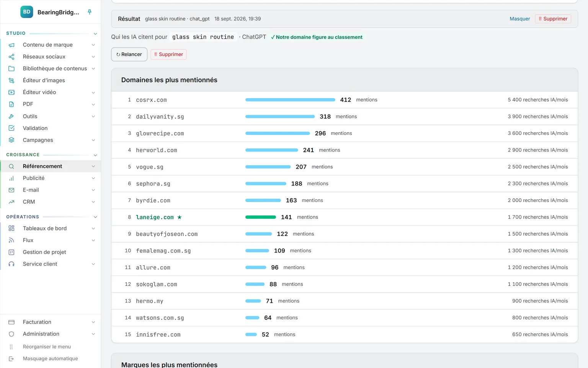Click the dailyvanity.sg domain row
The image size is (588, 368).
point(345,117)
